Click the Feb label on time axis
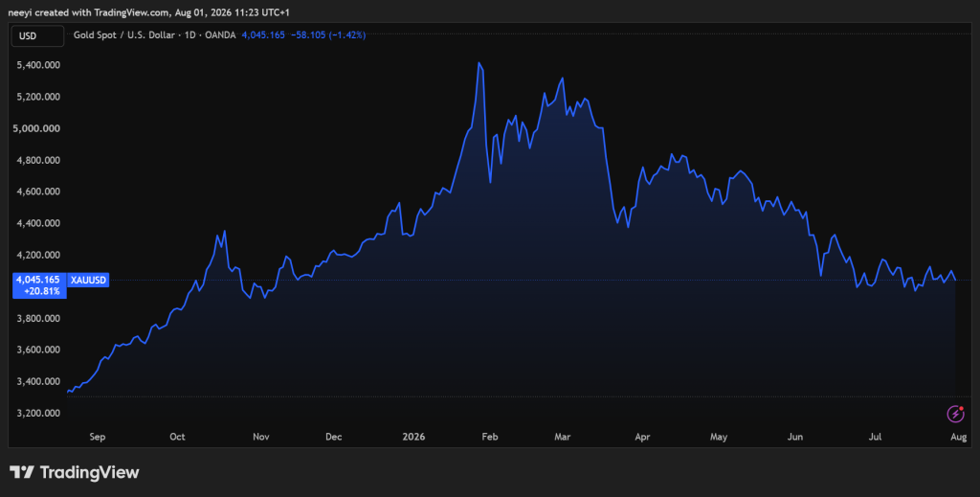Image resolution: width=980 pixels, height=497 pixels. click(x=489, y=437)
